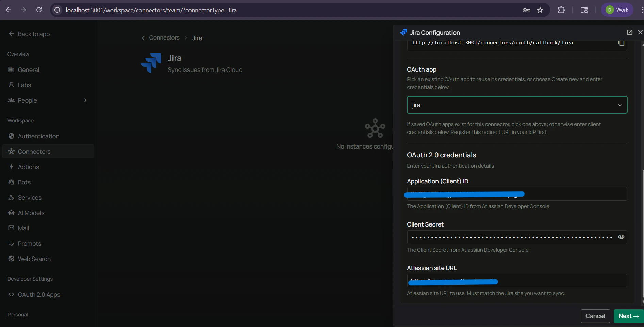Open the site information icon in the address bar
Viewport: 644px width, 327px height.
click(x=57, y=10)
